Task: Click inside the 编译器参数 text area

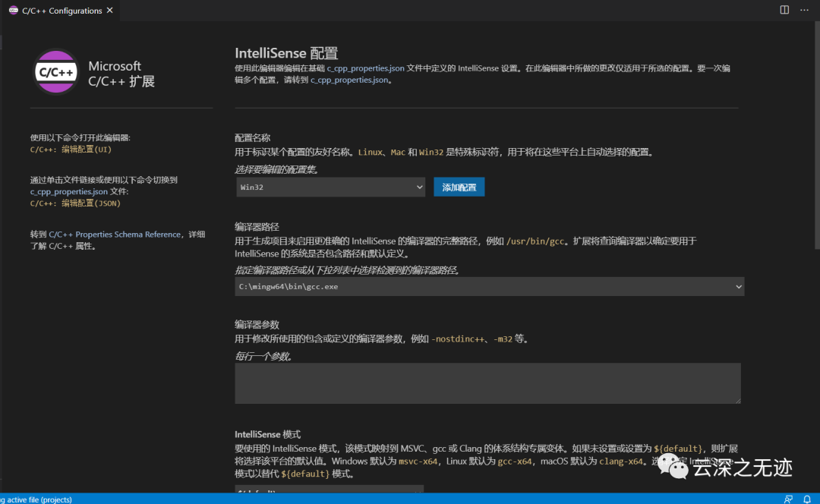Action: pos(487,383)
